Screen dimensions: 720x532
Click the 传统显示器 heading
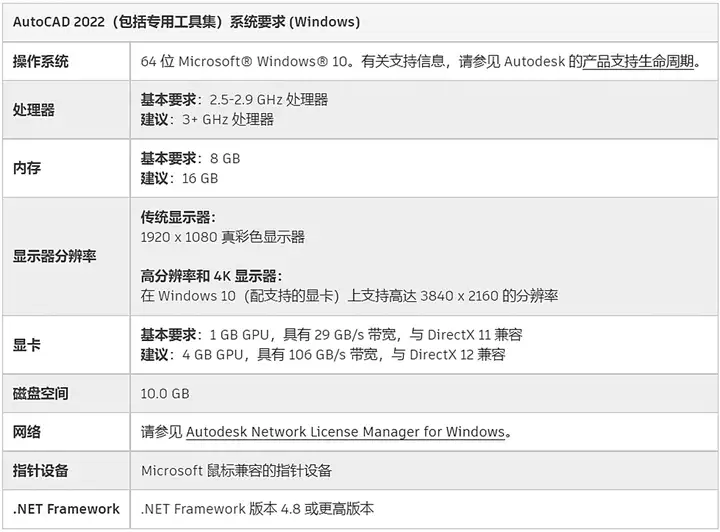(x=178, y=217)
